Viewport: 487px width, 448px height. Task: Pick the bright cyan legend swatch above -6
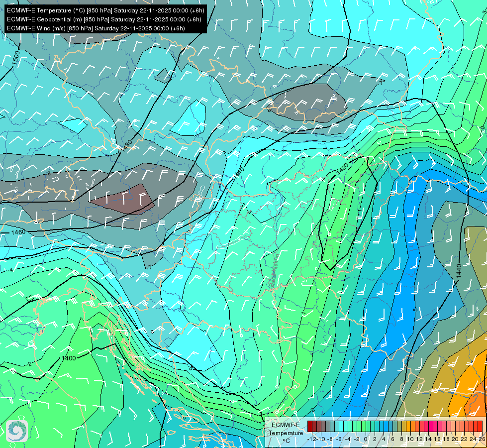click(x=341, y=426)
